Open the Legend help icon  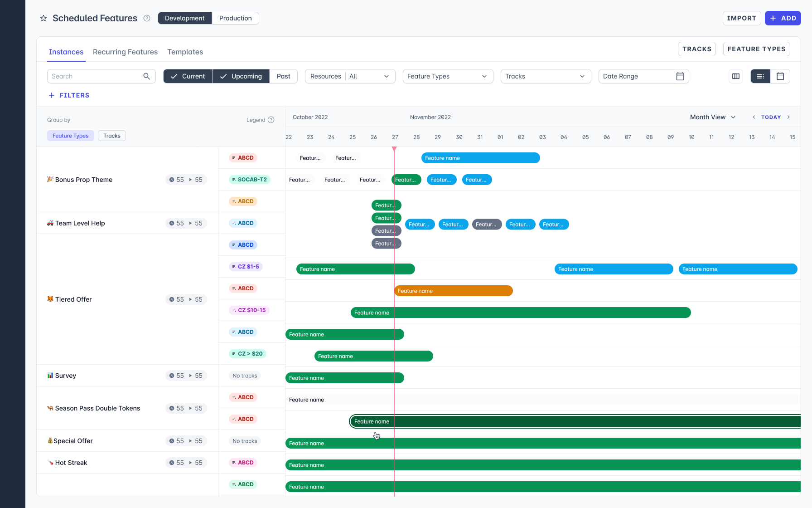271,120
